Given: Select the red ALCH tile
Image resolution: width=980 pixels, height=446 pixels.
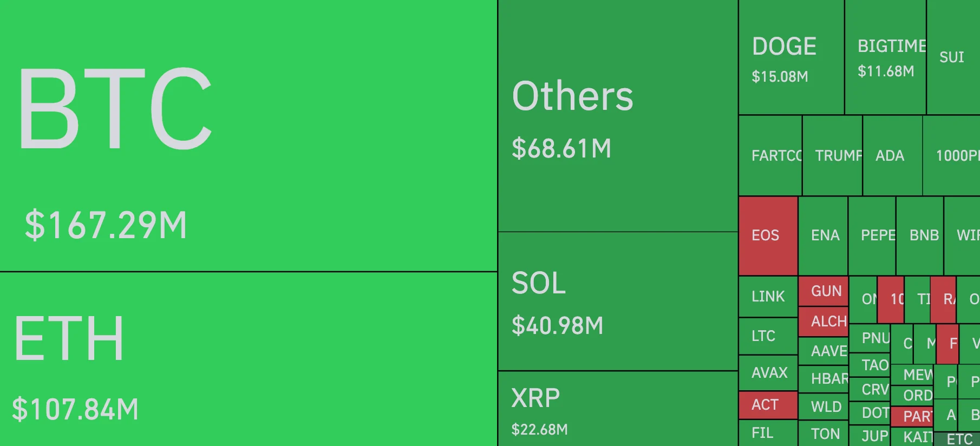Looking at the screenshot, I should (x=823, y=322).
